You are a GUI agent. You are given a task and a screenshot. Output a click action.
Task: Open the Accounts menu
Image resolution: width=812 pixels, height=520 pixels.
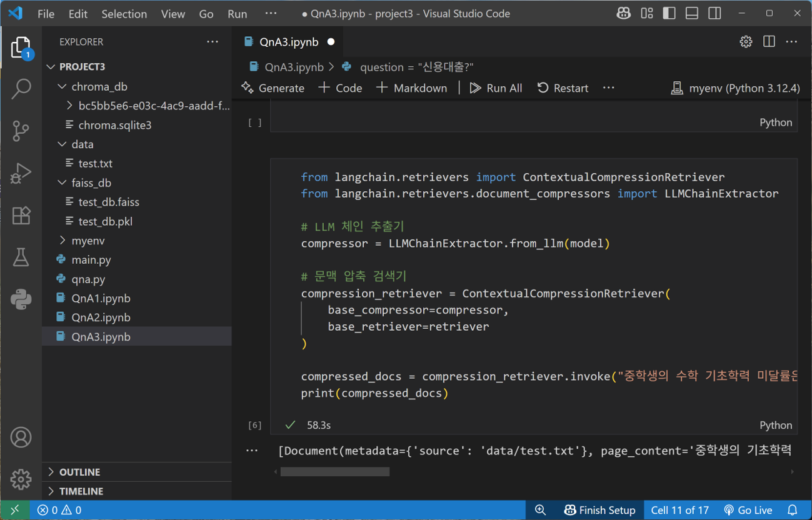click(x=21, y=437)
